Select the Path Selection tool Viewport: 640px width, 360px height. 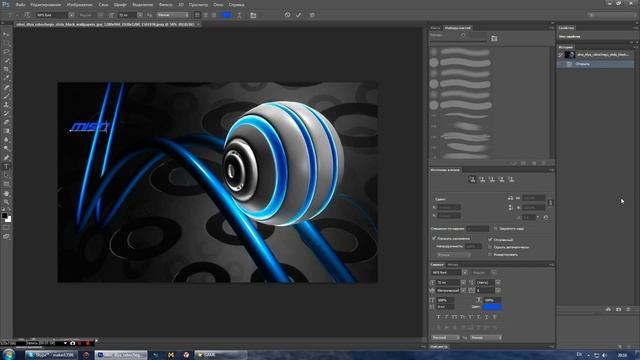point(6,176)
